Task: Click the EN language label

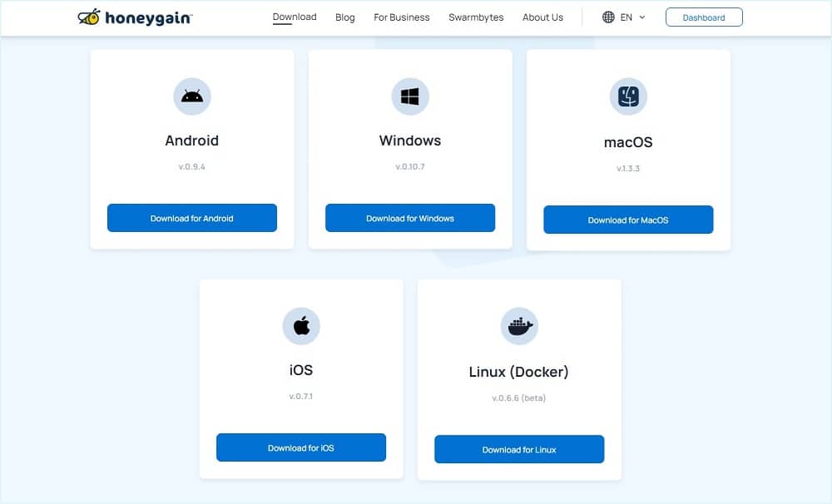Action: coord(626,17)
